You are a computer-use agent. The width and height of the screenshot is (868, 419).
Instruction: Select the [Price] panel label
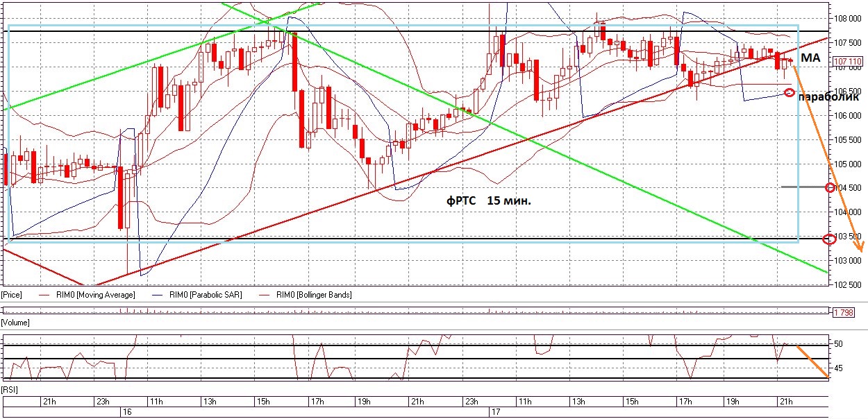(x=12, y=296)
